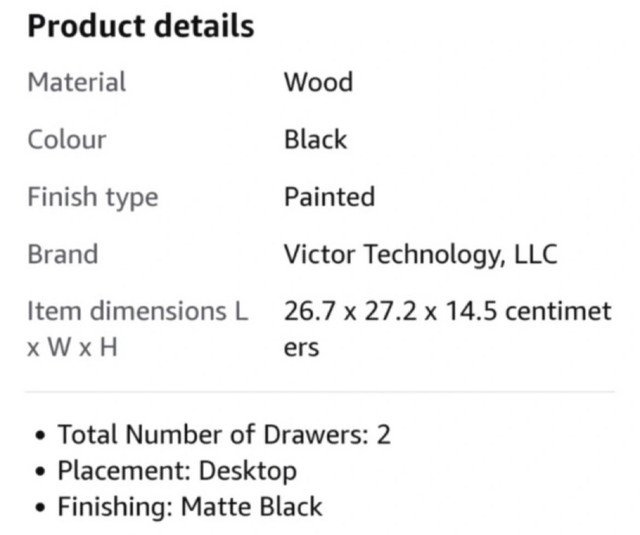This screenshot has width=640, height=535.
Task: Click the drawer count number 2
Action: point(384,435)
